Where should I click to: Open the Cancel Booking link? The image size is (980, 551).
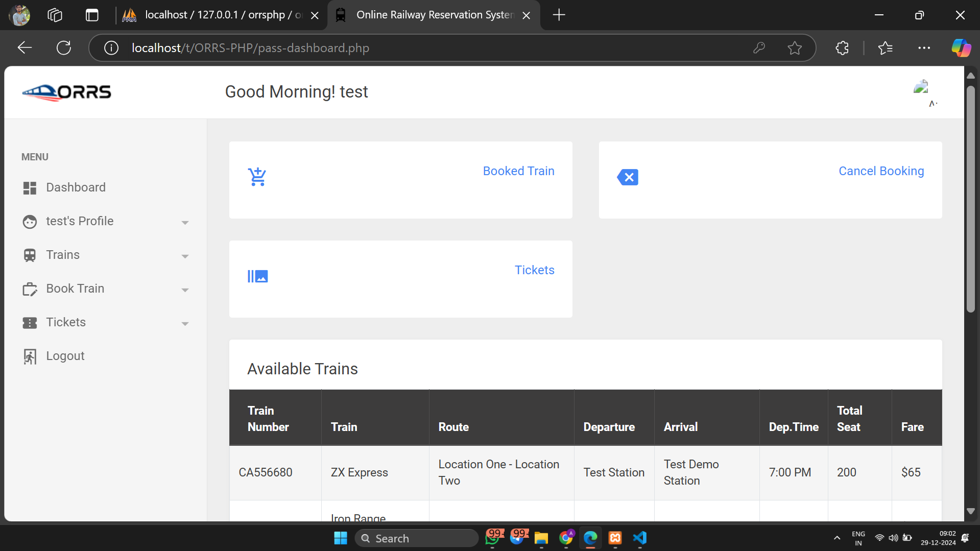pyautogui.click(x=881, y=171)
